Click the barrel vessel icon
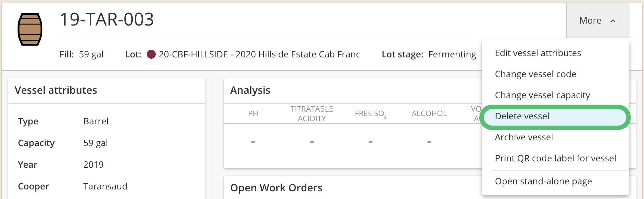Screen dimensions: 644x199 [x=30, y=29]
